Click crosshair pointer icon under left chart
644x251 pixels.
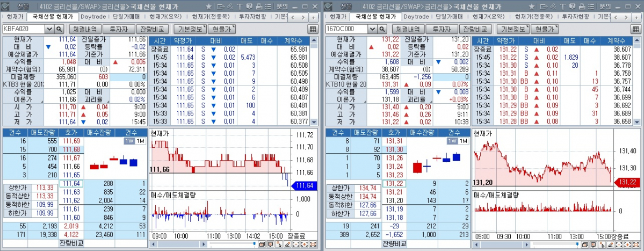[x=279, y=245]
